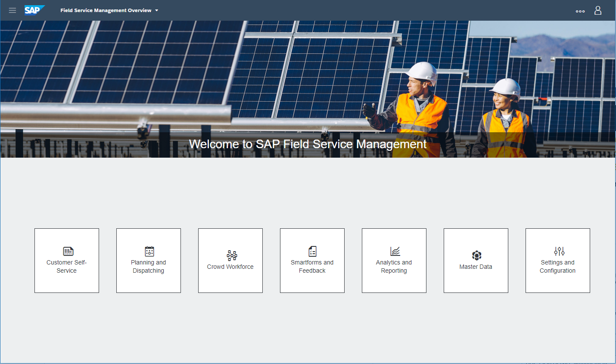The image size is (616, 364).
Task: Select the Planning and Dispatching text label
Action: [x=149, y=267]
